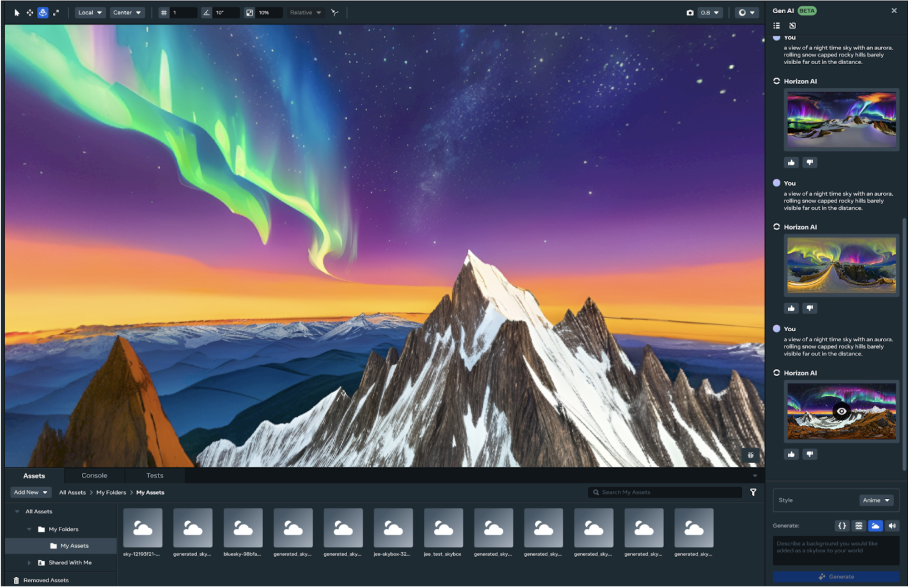Thumbs down the last aurora skybox result
The width and height of the screenshot is (910, 588).
tap(810, 454)
